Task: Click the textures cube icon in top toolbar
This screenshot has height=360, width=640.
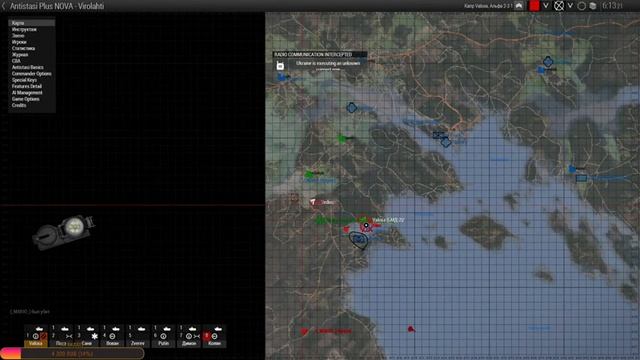Action: [593, 6]
